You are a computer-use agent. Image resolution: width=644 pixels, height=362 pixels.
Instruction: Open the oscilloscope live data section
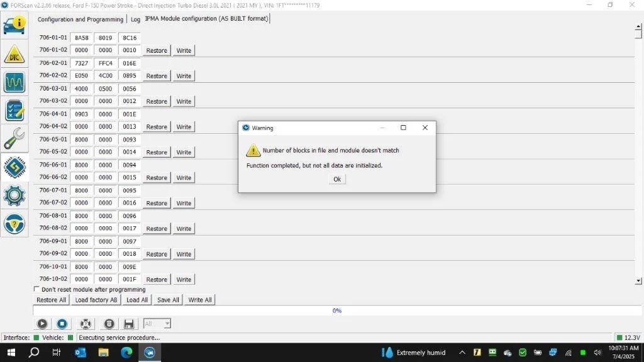[14, 82]
